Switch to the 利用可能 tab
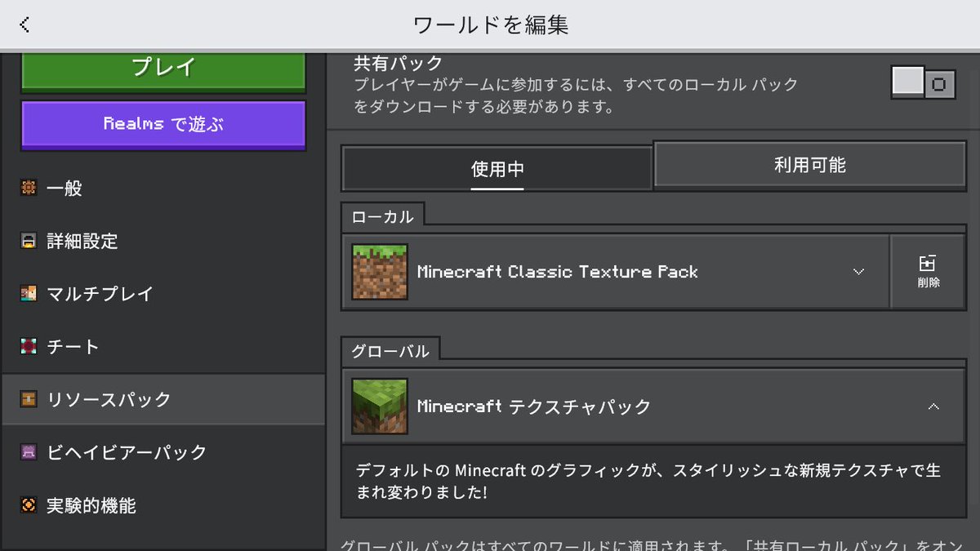This screenshot has width=980, height=551. coord(809,164)
